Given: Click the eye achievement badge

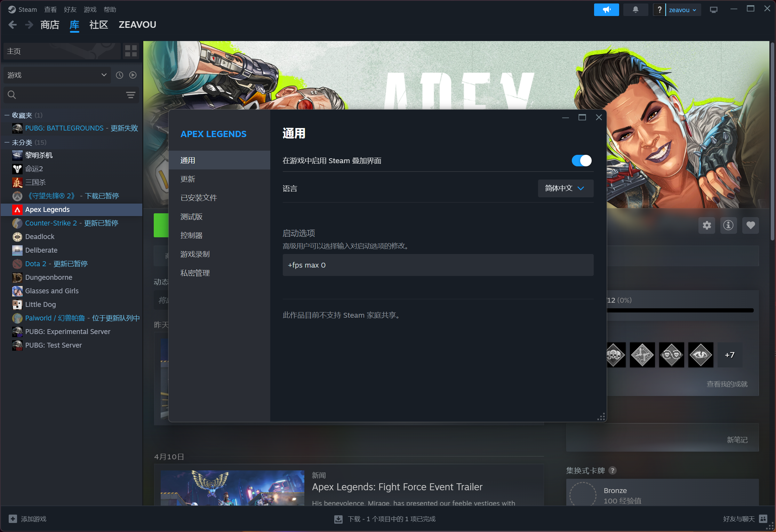Looking at the screenshot, I should pyautogui.click(x=701, y=355).
